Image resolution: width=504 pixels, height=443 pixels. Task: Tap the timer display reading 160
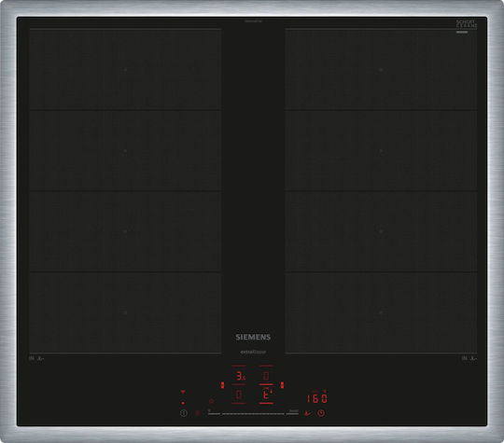click(317, 398)
